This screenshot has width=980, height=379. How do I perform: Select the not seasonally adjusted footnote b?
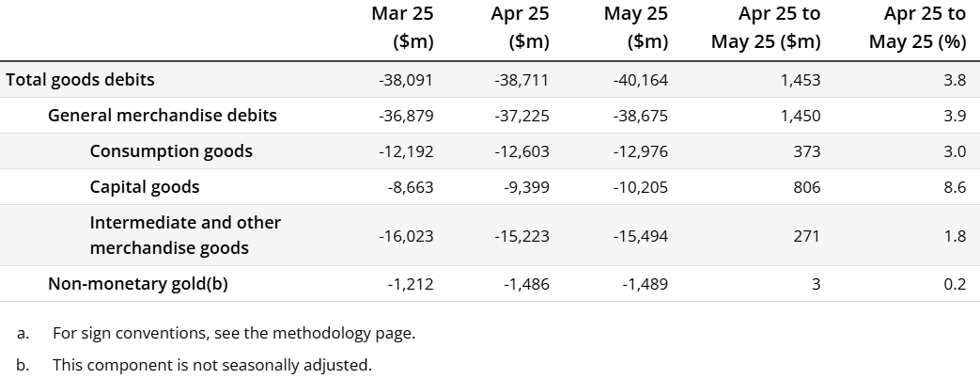tap(211, 365)
